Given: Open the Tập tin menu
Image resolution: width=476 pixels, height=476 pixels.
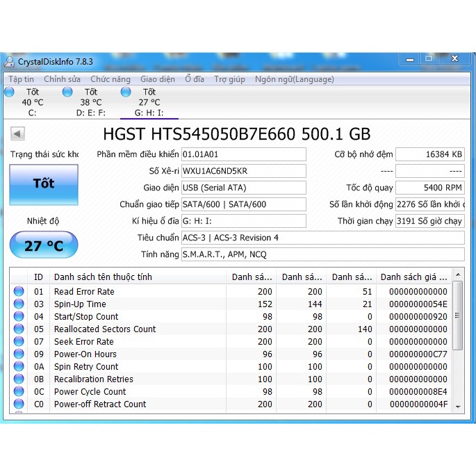Looking at the screenshot, I should (21, 79).
